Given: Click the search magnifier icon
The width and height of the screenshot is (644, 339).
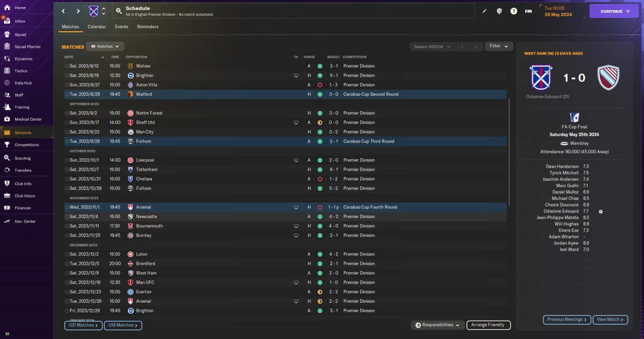Looking at the screenshot, I should (x=119, y=11).
